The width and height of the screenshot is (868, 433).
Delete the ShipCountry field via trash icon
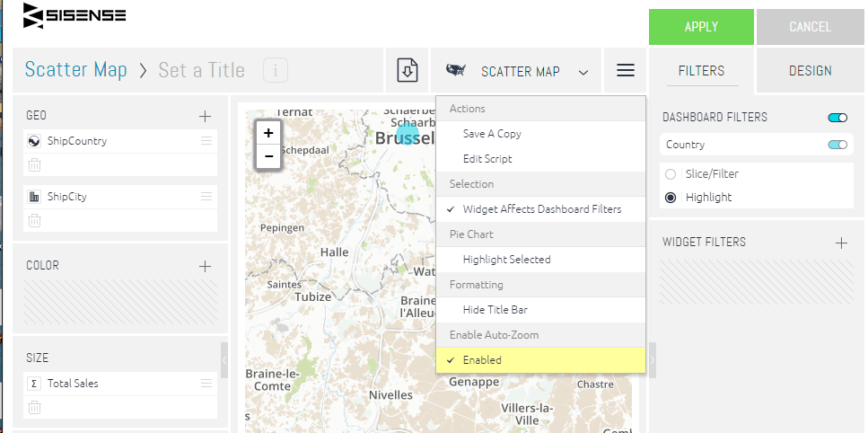34,164
